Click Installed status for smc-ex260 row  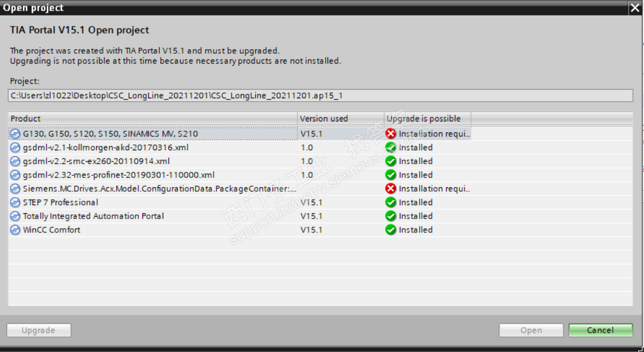point(415,161)
